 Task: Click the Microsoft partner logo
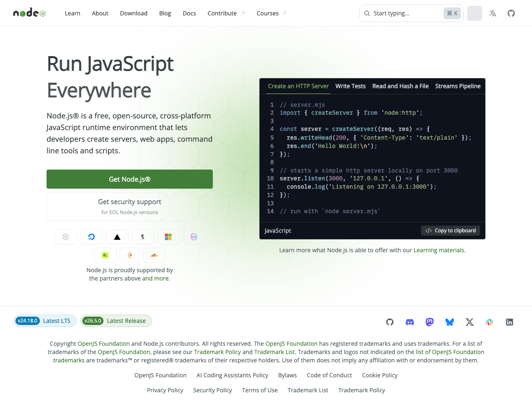click(x=168, y=237)
